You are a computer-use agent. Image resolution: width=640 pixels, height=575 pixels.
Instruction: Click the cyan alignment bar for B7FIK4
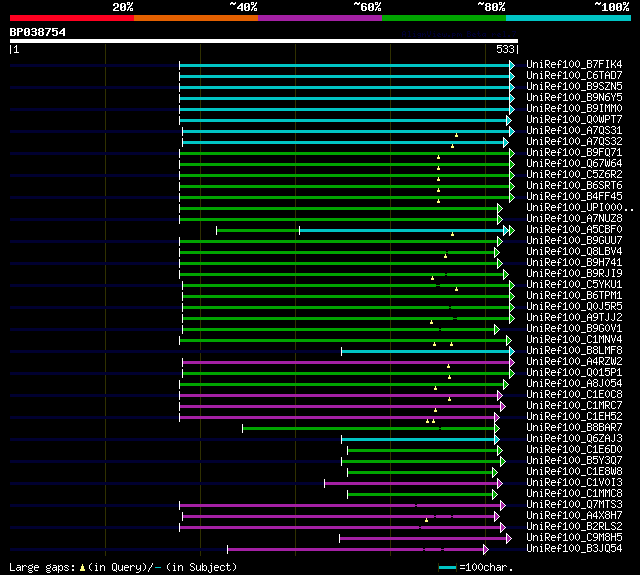[x=344, y=65]
